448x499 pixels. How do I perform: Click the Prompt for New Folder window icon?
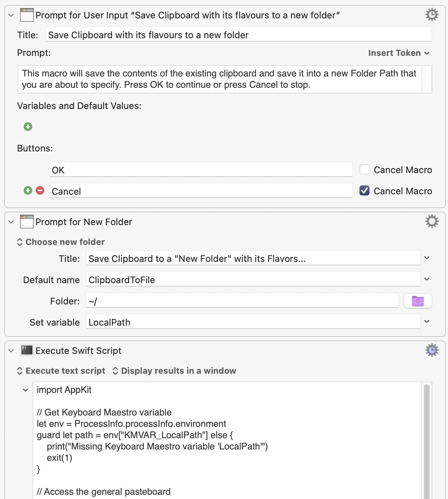coord(27,222)
